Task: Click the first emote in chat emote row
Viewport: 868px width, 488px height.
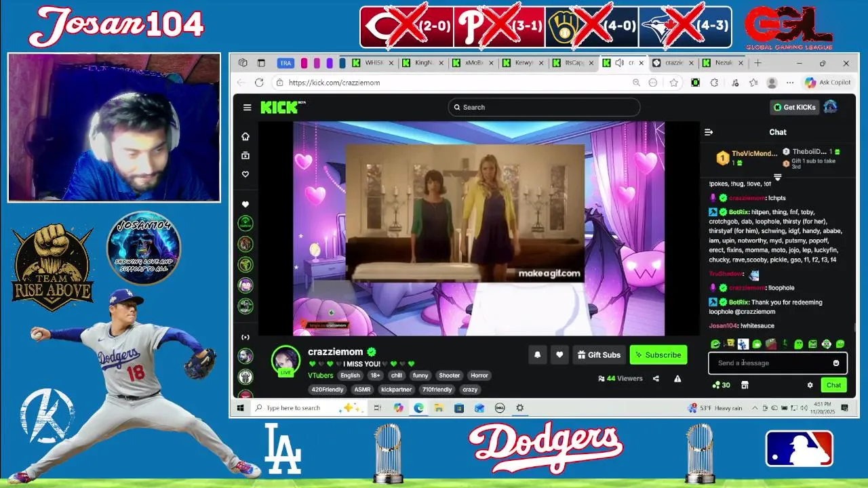Action: 715,344
